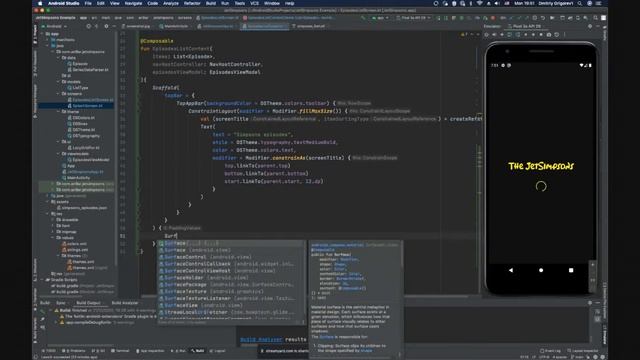This screenshot has width=640, height=360.
Task: Select DSTypography file in project tree
Action: (86, 136)
